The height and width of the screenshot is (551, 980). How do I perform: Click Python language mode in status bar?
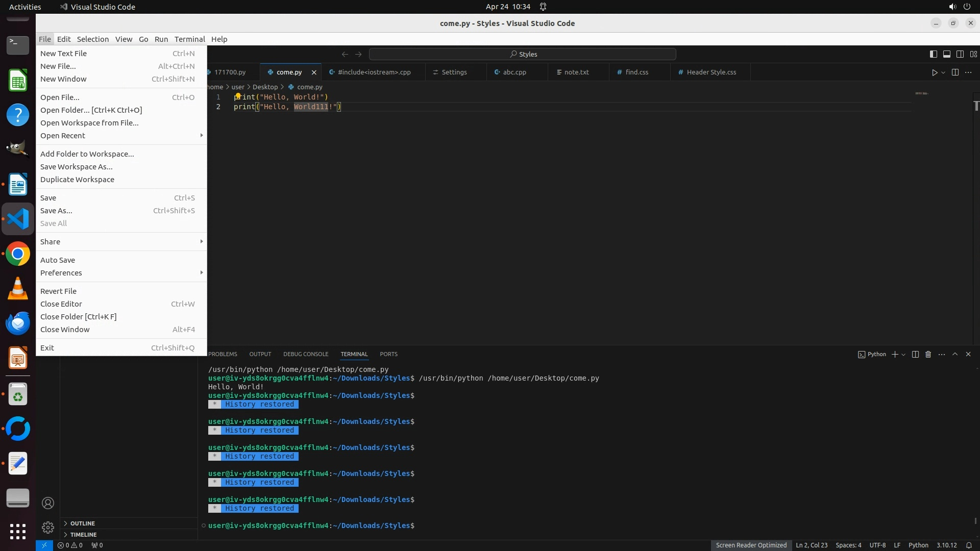(918, 545)
